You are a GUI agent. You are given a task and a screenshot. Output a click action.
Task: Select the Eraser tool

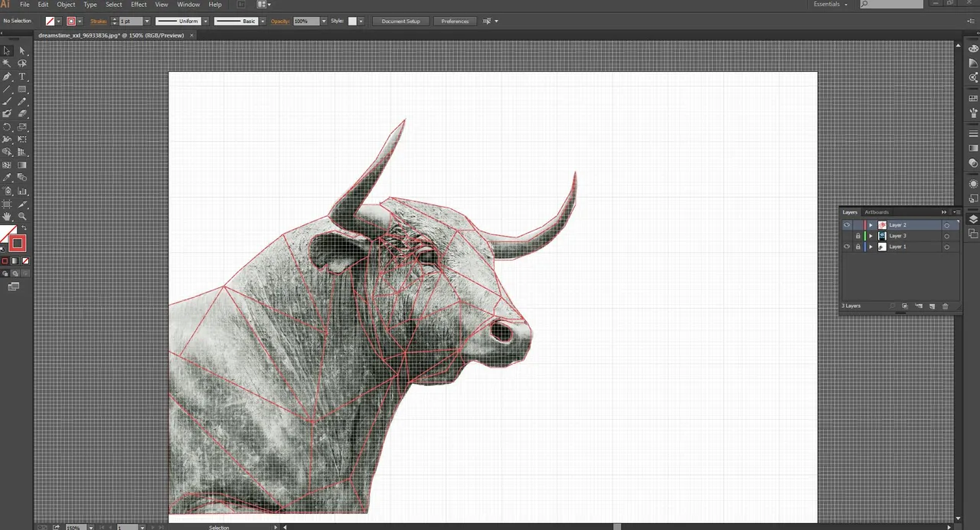22,113
